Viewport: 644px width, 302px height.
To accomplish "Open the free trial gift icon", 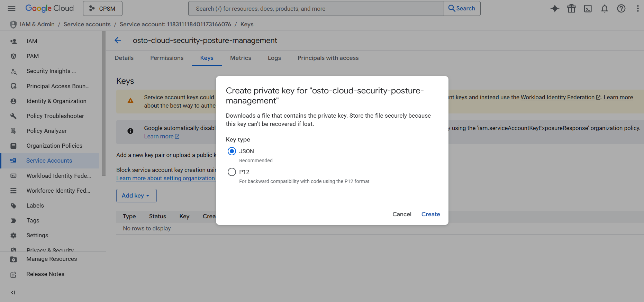I will pyautogui.click(x=571, y=9).
